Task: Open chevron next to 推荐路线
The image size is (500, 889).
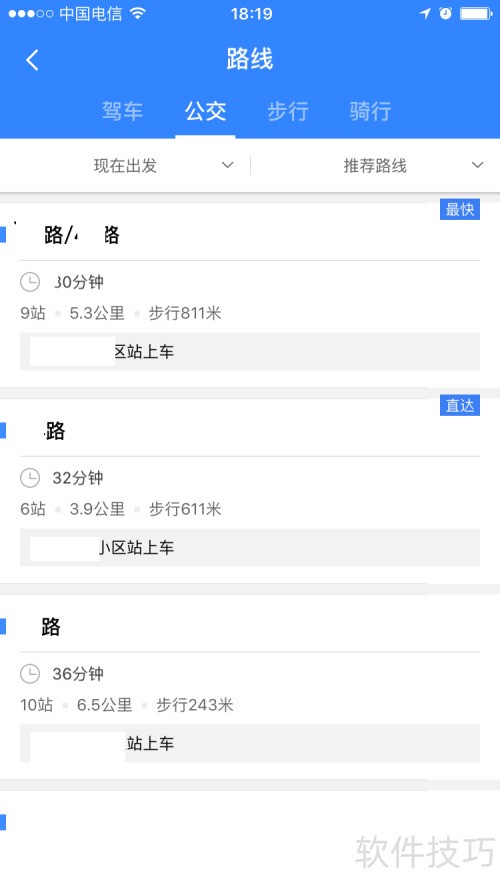Action: click(478, 165)
